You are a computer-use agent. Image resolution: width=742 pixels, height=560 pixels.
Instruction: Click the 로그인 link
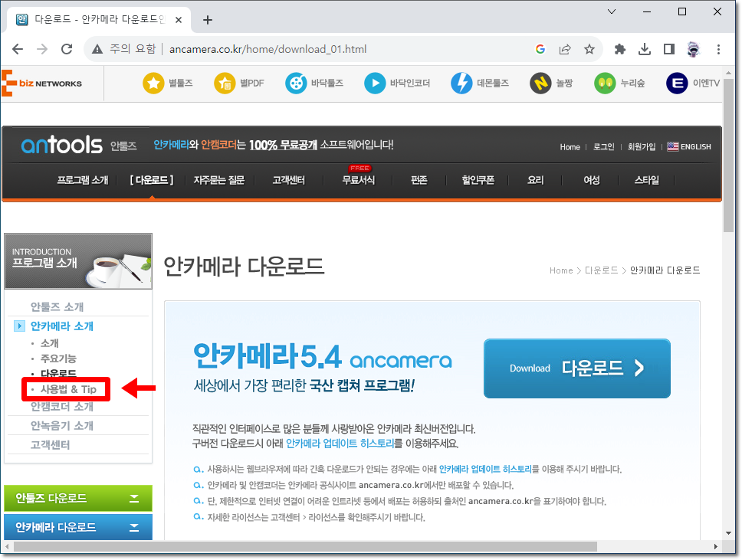pyautogui.click(x=604, y=147)
